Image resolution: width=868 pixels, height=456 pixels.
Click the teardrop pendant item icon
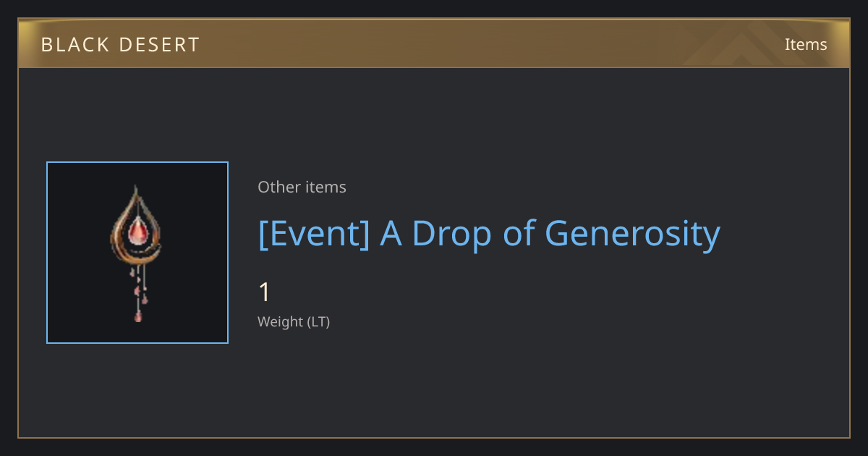point(137,253)
